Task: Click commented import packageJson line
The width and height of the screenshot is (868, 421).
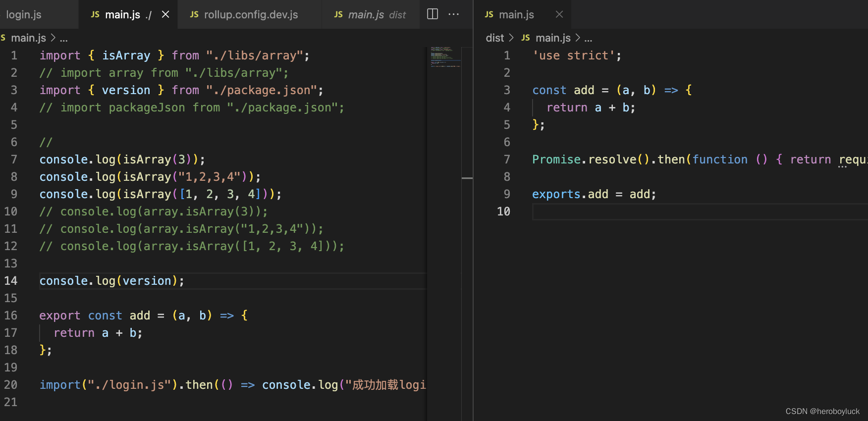Action: pyautogui.click(x=192, y=107)
